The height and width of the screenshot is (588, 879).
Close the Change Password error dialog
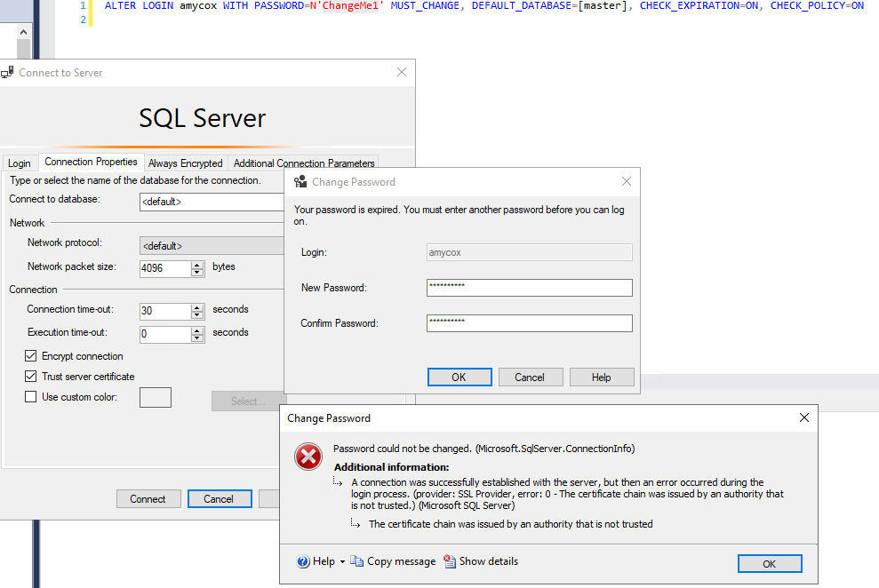(x=803, y=417)
